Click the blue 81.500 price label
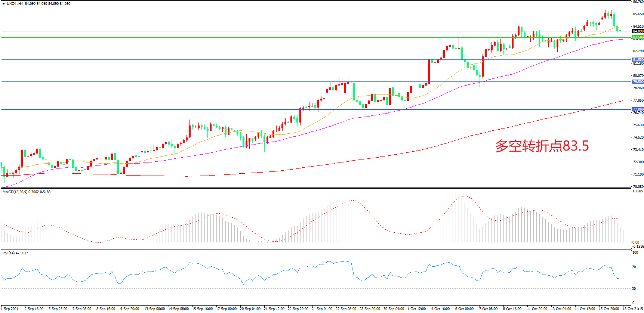644x313 pixels. [638, 60]
